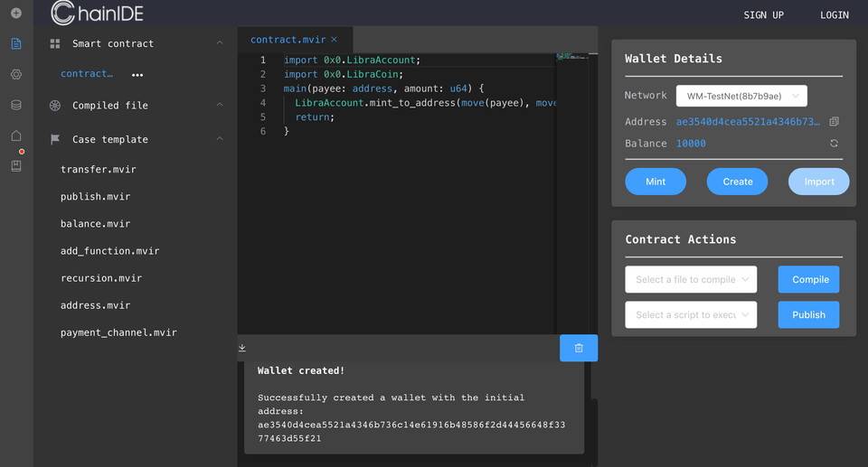Open recursion.mvir template
Image resolution: width=868 pixels, height=467 pixels.
coord(101,278)
